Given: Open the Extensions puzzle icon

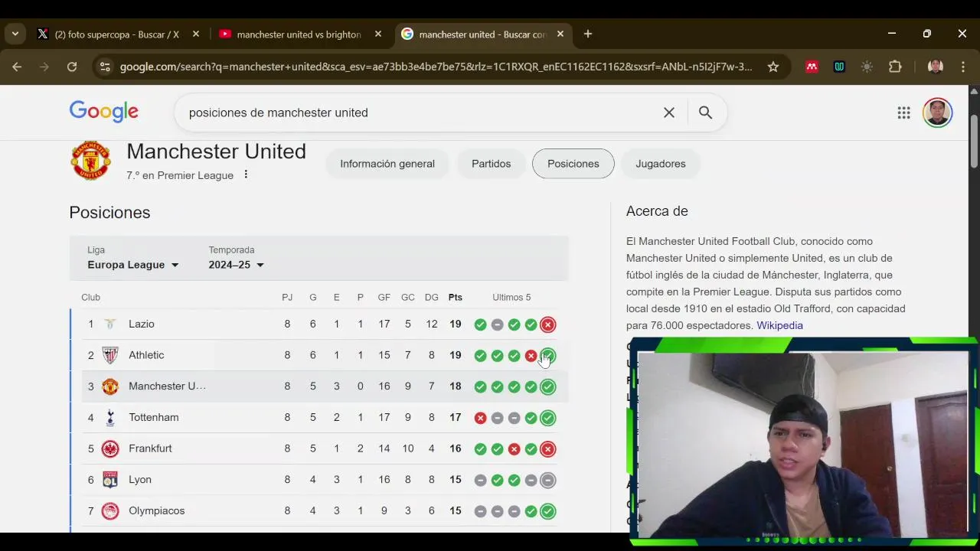Looking at the screenshot, I should [895, 67].
